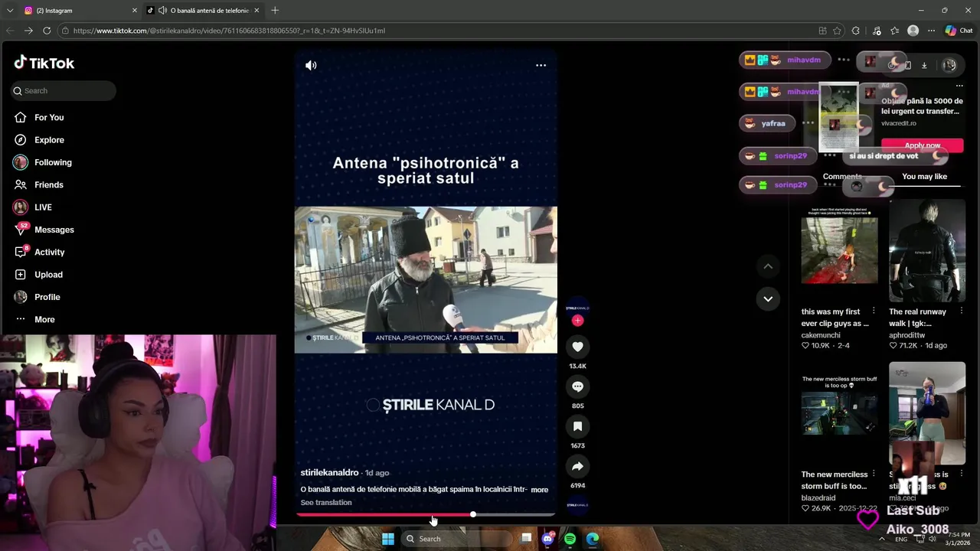Click the TikTok logo
980x551 pixels.
44,63
